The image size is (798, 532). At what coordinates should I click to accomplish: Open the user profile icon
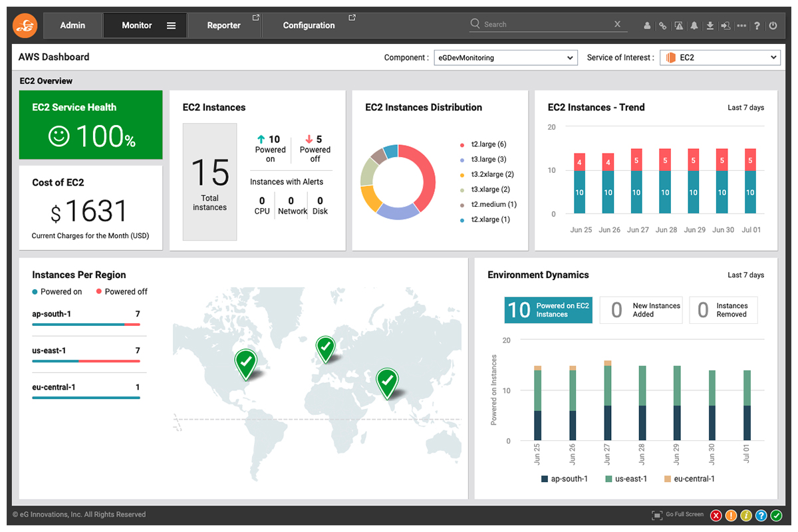coord(647,26)
